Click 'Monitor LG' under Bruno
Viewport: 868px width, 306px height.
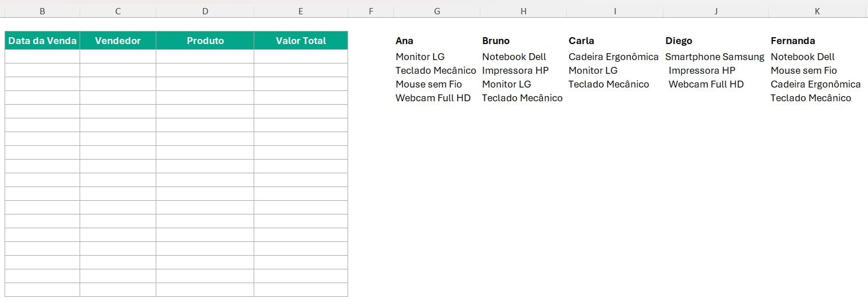507,84
